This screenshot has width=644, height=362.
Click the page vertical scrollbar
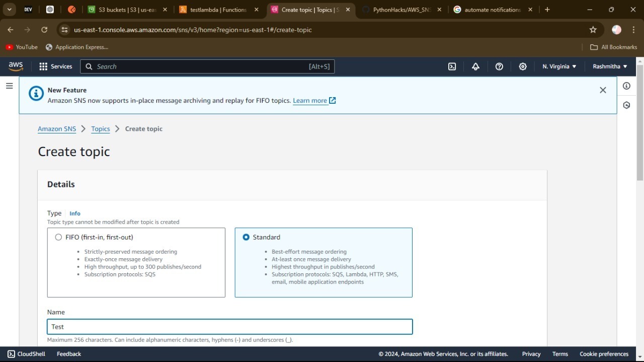click(x=640, y=123)
